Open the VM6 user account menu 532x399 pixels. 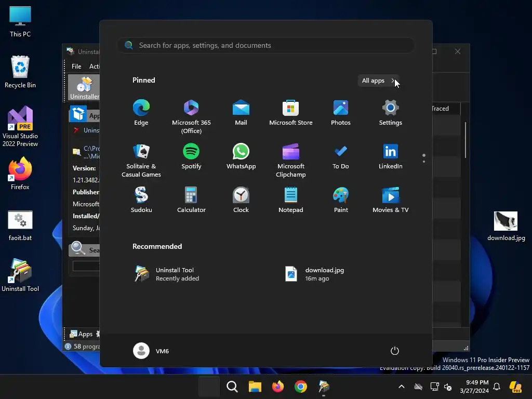click(x=151, y=351)
